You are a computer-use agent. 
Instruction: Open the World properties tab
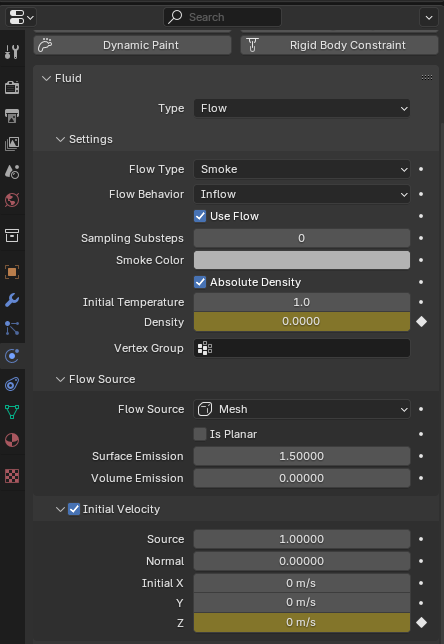[12, 200]
